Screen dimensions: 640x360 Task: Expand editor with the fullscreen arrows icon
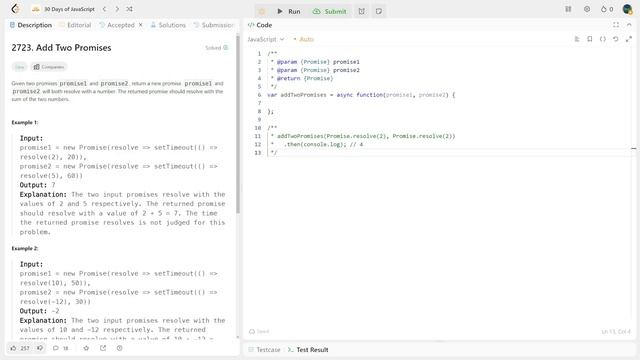629,39
